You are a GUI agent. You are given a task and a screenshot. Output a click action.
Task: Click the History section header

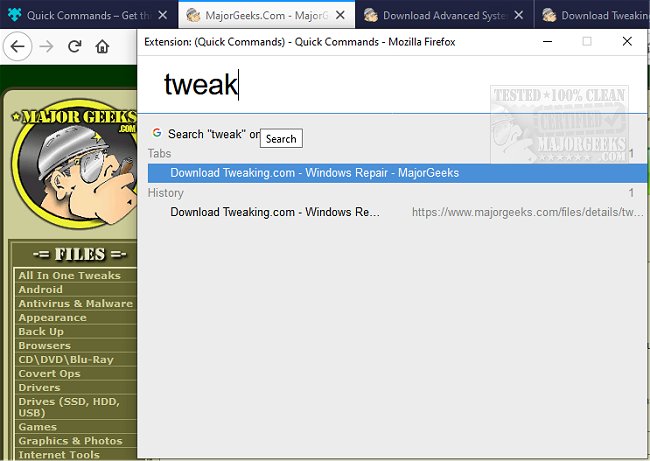[165, 193]
